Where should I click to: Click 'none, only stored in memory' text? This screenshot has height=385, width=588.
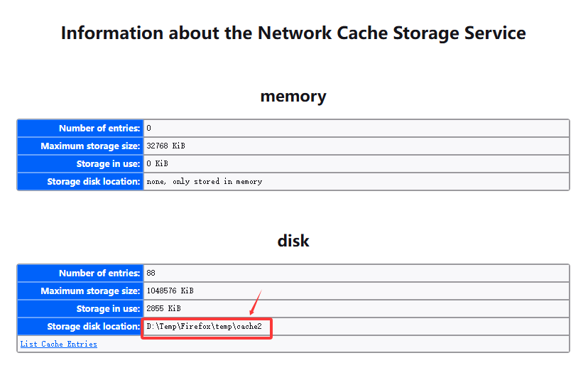click(x=205, y=182)
